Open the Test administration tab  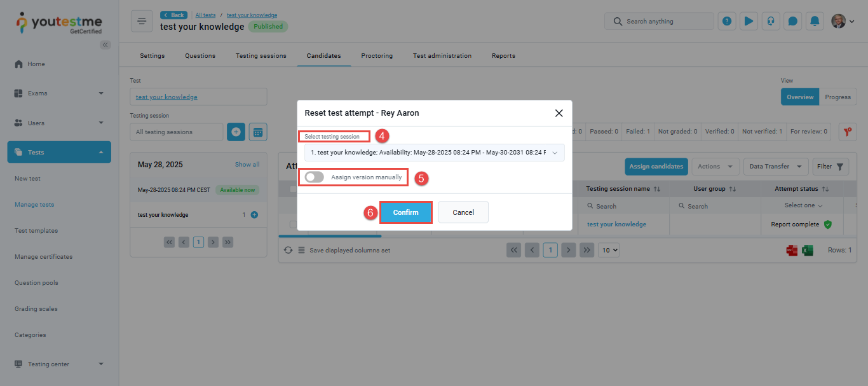442,56
